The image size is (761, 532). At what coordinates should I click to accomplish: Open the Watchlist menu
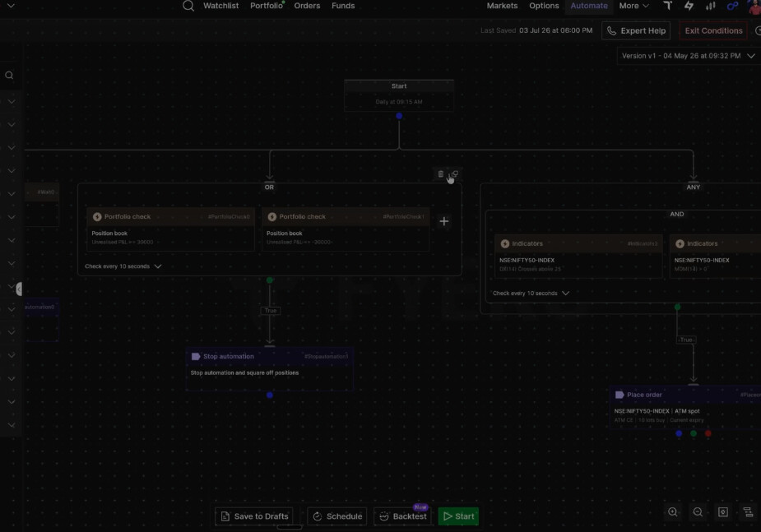click(x=220, y=6)
